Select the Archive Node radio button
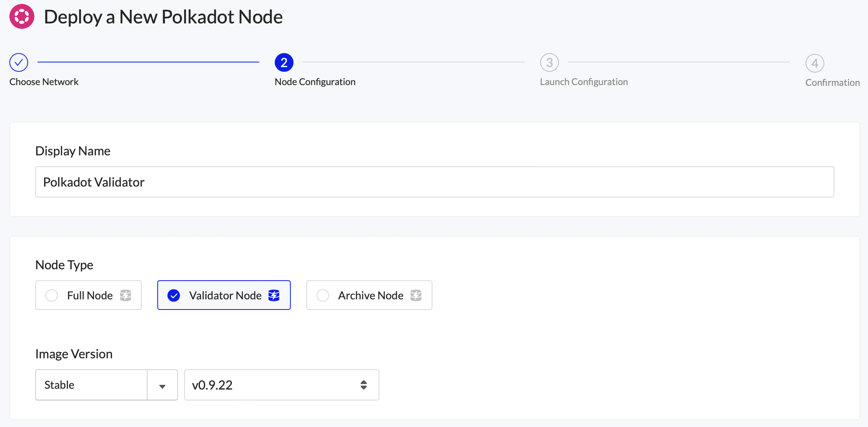The width and height of the screenshot is (868, 427). pyautogui.click(x=322, y=295)
